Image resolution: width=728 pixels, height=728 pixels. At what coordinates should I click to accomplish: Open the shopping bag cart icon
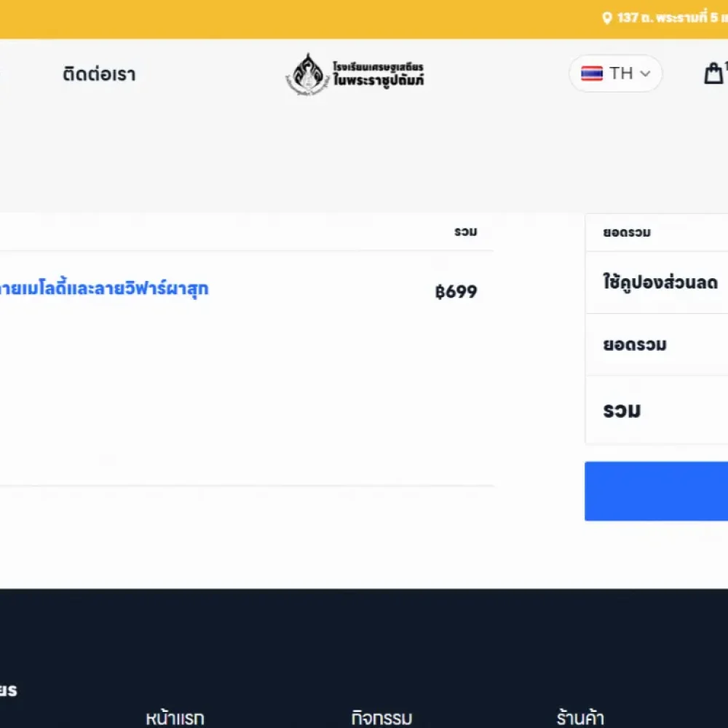[714, 74]
